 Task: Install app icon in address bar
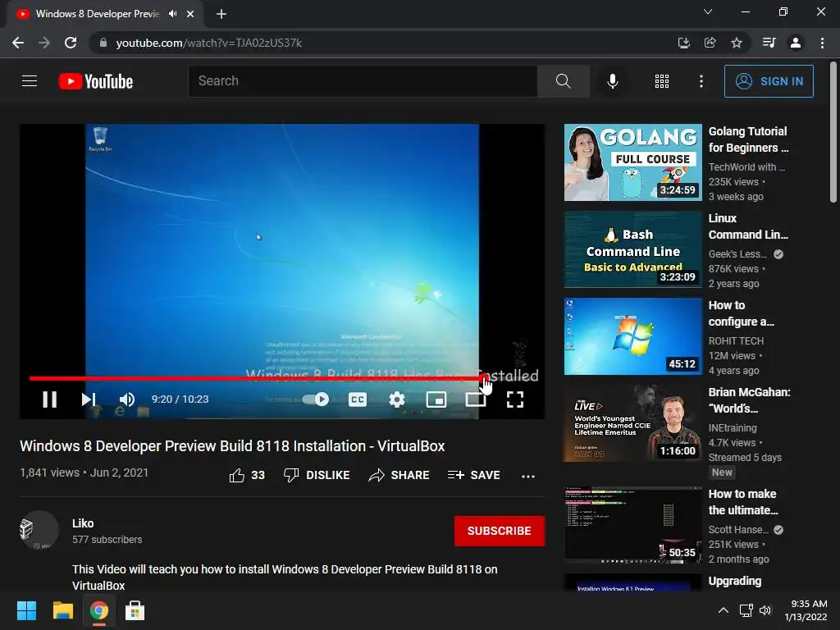(683, 43)
